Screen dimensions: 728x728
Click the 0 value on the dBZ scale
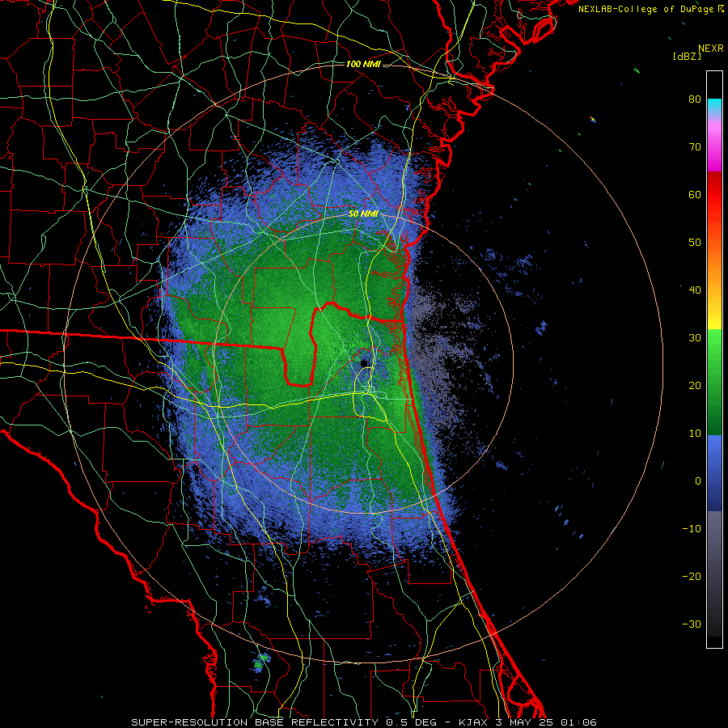click(698, 481)
